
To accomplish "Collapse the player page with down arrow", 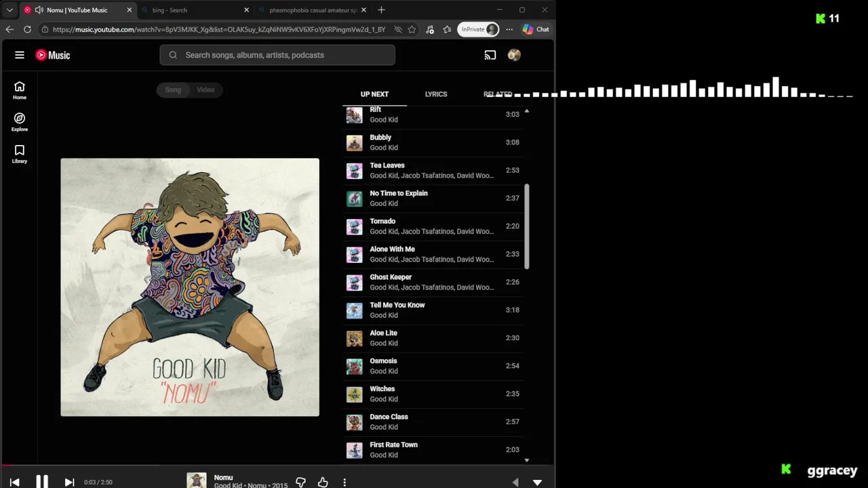I will [x=537, y=482].
